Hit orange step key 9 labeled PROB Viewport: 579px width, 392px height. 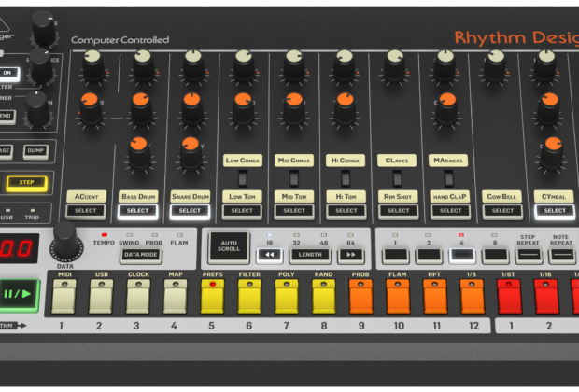click(x=360, y=297)
